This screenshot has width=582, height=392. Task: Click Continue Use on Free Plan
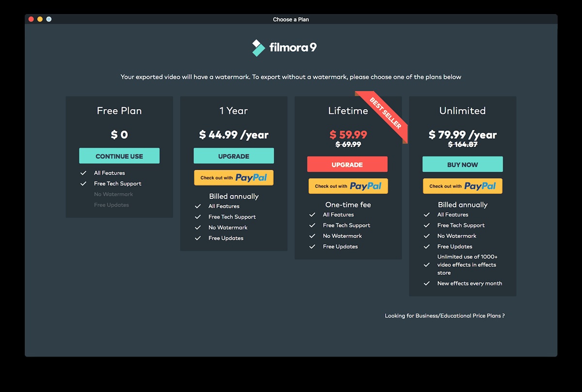(119, 156)
